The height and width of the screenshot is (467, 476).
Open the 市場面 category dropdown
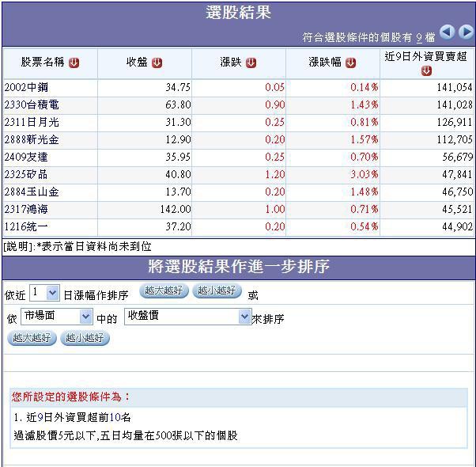(x=57, y=317)
